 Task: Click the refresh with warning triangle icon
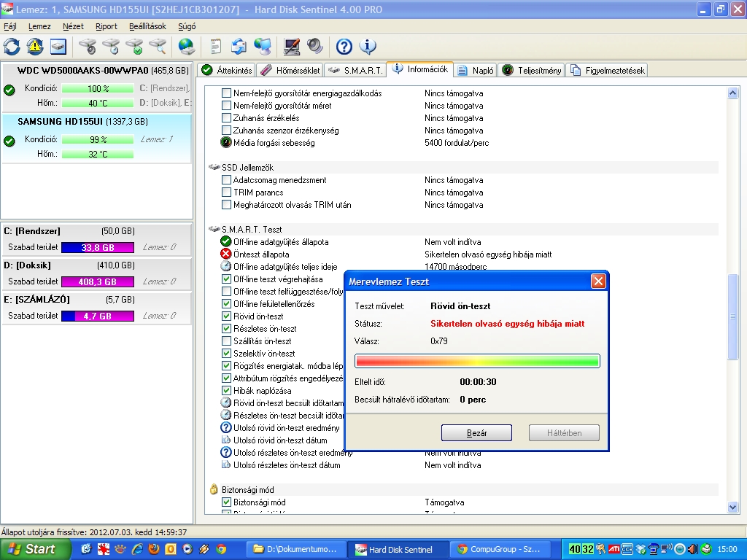35,46
